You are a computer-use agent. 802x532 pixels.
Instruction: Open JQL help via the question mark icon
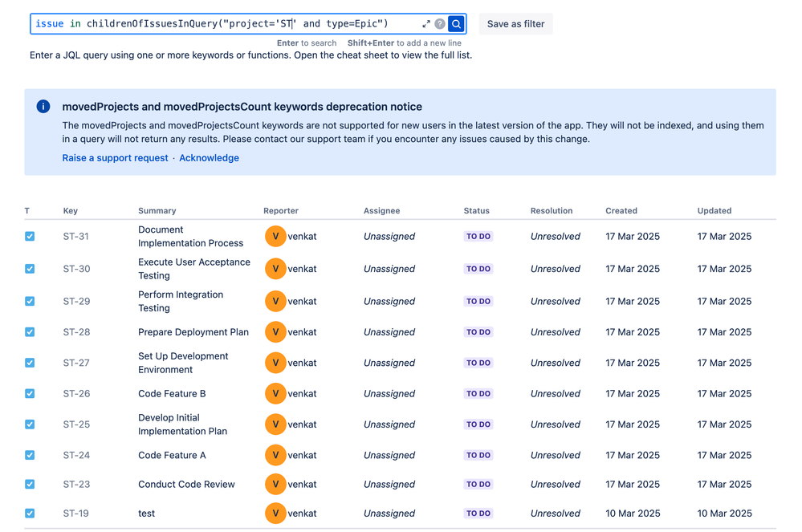[x=438, y=24]
